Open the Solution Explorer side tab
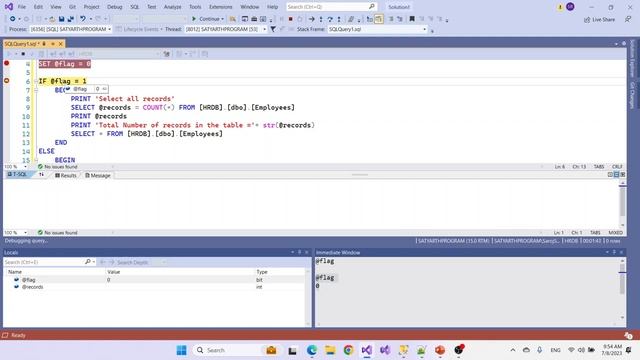640x360 pixels. pos(632,58)
